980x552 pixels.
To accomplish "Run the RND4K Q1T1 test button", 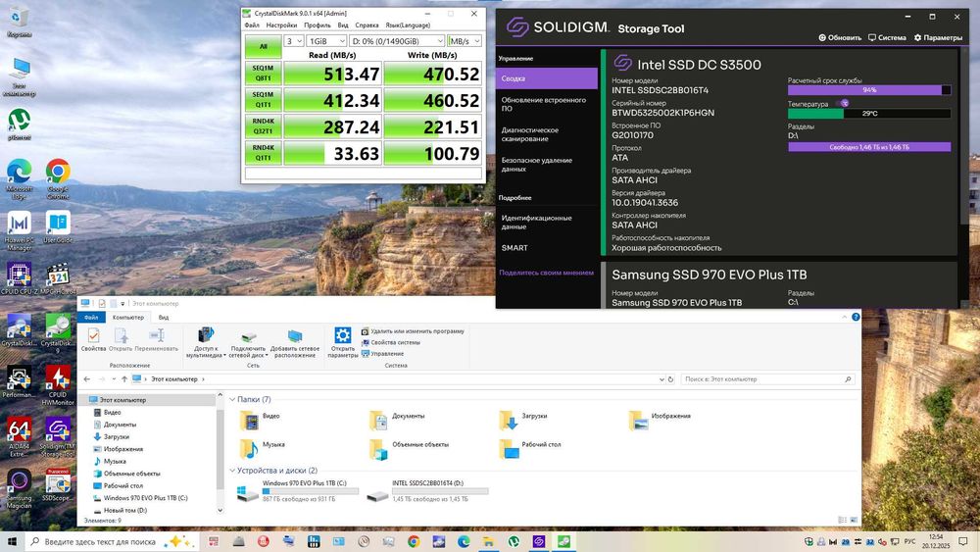I will click(x=263, y=153).
